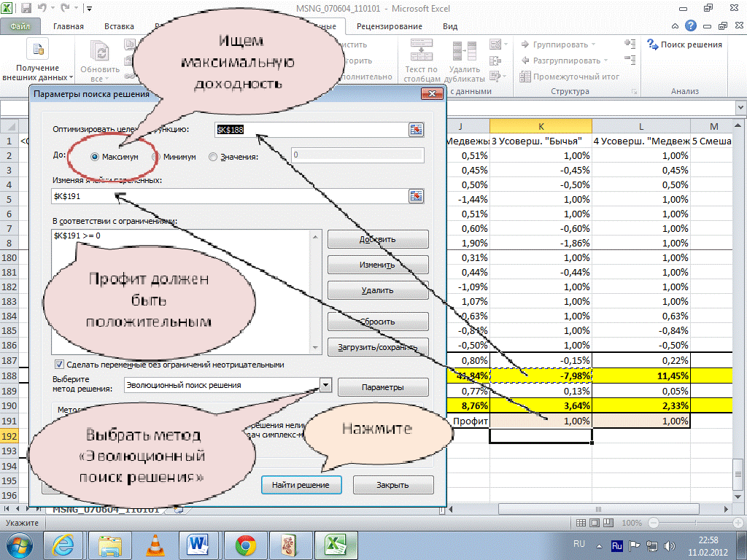This screenshot has width=747, height=560.
Task: Select column L header
Action: coord(641,126)
